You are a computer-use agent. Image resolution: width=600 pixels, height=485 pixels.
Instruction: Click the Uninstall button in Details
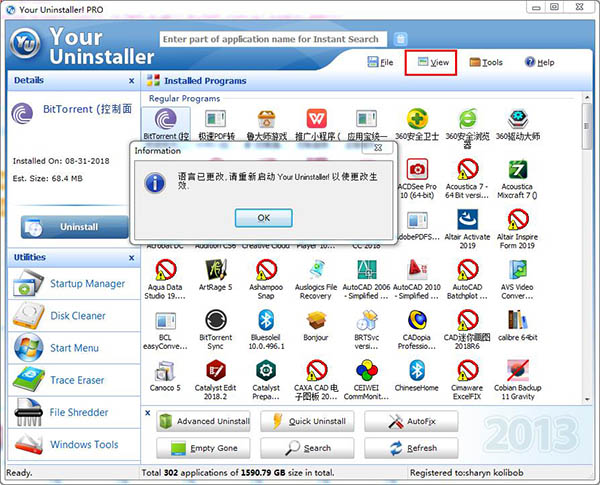tap(75, 227)
